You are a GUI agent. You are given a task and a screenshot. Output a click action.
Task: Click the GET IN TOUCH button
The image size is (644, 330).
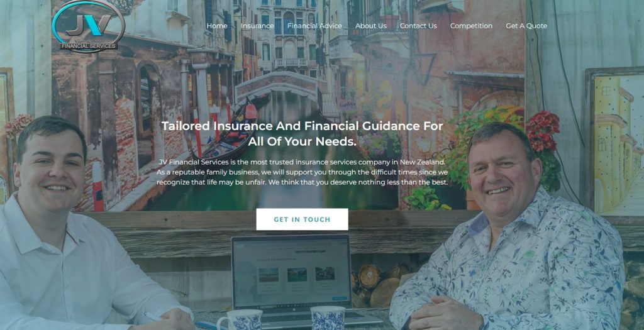click(x=303, y=219)
